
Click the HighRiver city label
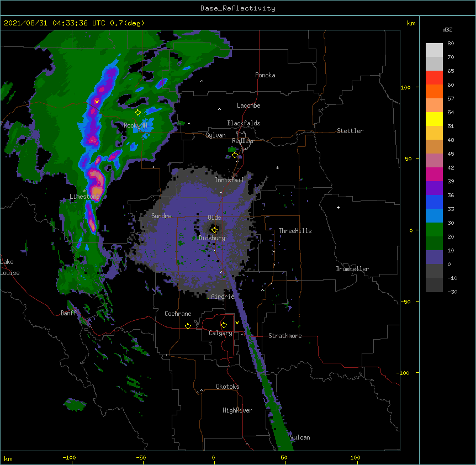(237, 410)
